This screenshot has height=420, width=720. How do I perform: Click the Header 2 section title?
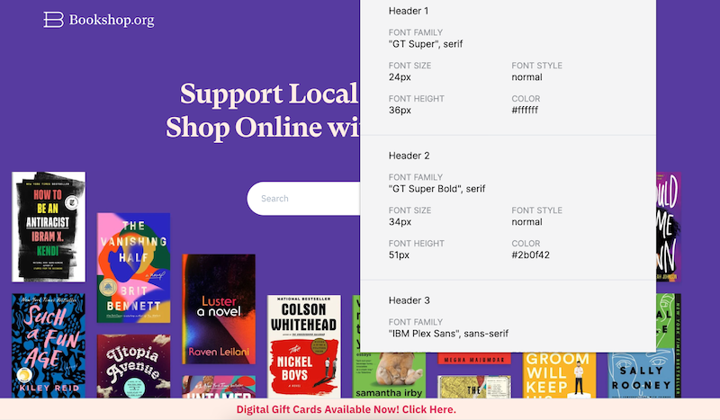(x=409, y=156)
